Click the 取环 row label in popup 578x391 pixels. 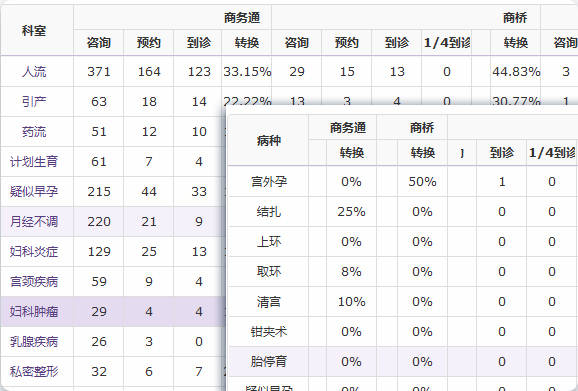(x=269, y=272)
